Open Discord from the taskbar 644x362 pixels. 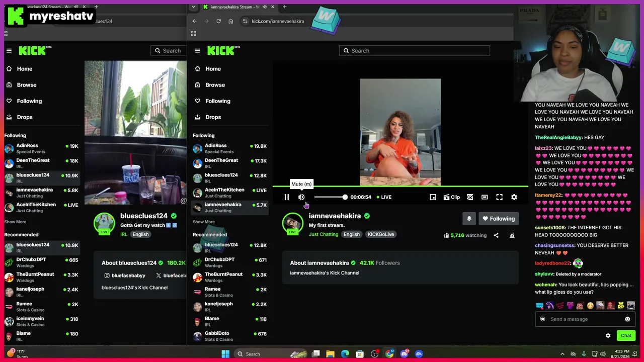(404, 354)
